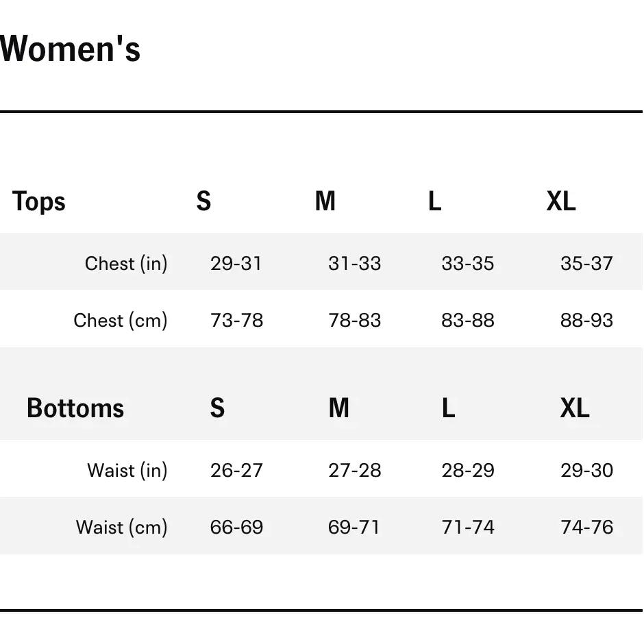The height and width of the screenshot is (644, 644).
Task: Select the XL column header for Bottoms
Action: click(x=574, y=408)
